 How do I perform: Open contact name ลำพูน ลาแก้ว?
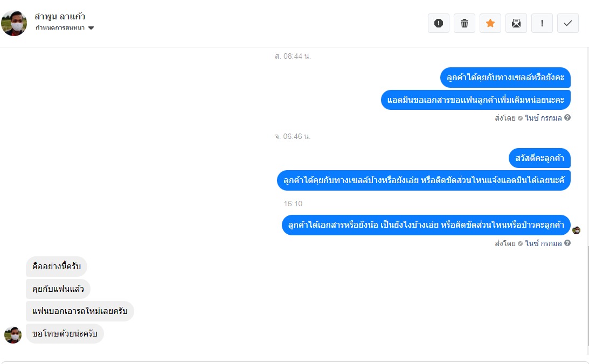click(x=60, y=17)
